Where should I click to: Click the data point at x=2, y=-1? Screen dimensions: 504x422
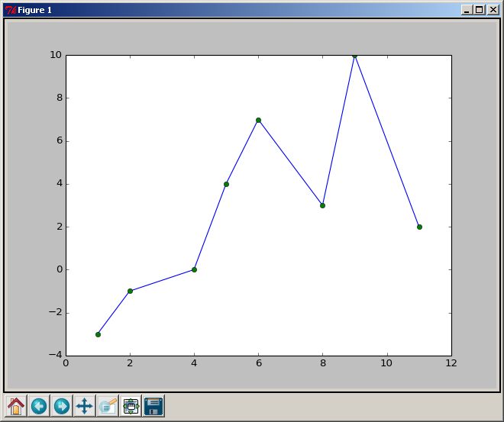click(130, 291)
